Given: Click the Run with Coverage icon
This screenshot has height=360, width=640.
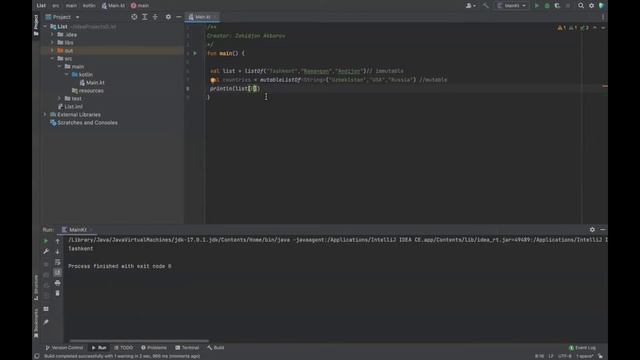Looking at the screenshot, I should [557, 6].
